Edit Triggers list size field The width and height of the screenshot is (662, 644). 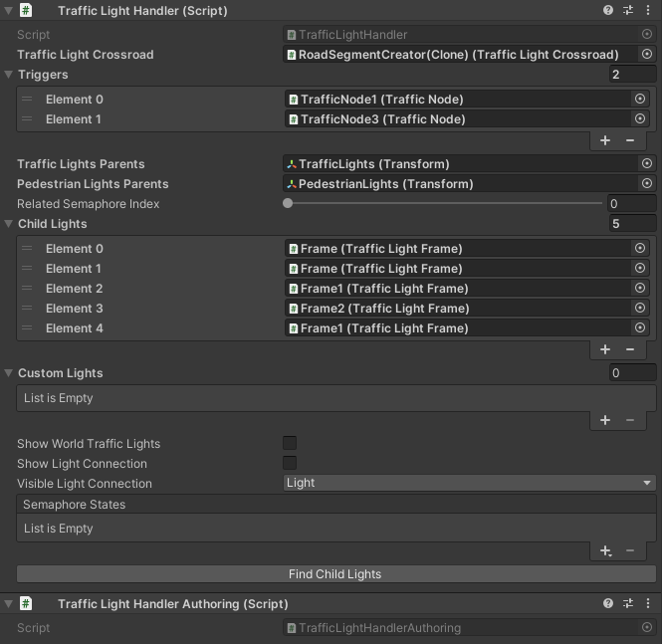click(633, 75)
